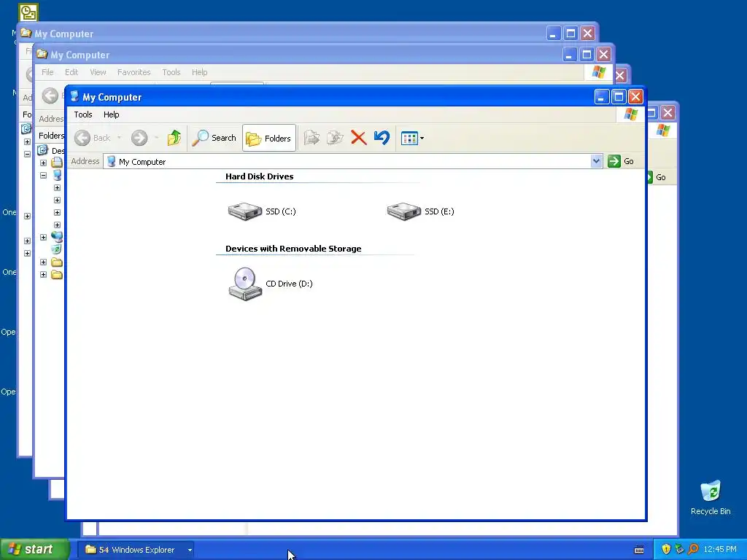Open the Help menu in the front window
Screen dimensions: 747x560
111,114
